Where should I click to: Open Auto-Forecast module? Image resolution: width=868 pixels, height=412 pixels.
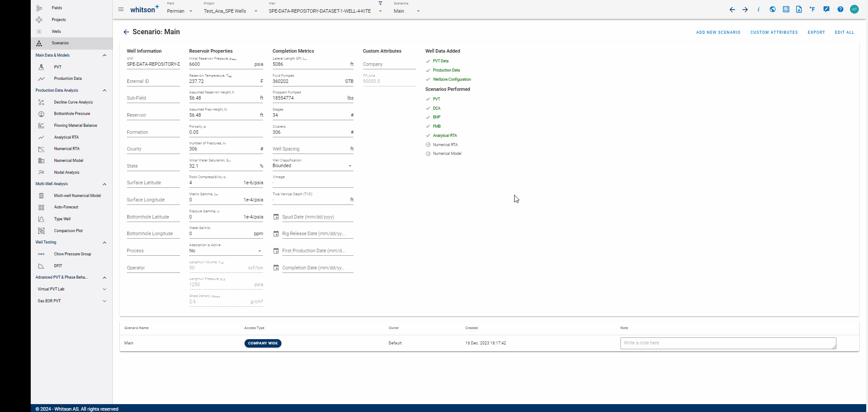click(72, 207)
